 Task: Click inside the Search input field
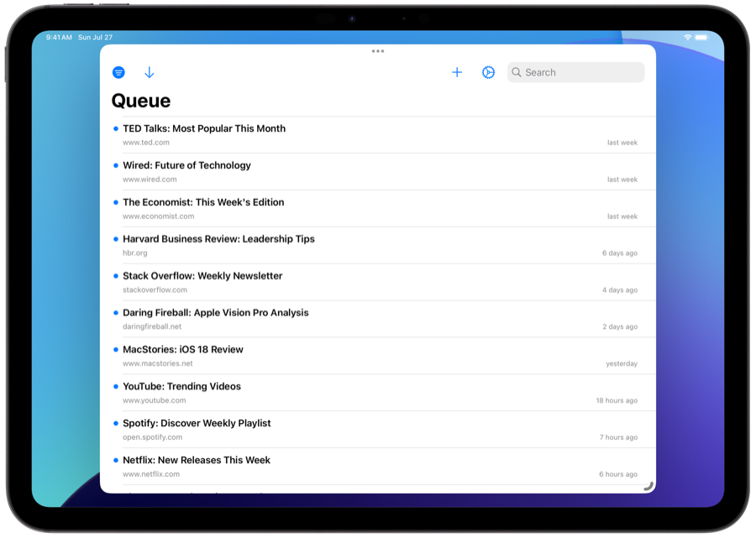(x=575, y=72)
